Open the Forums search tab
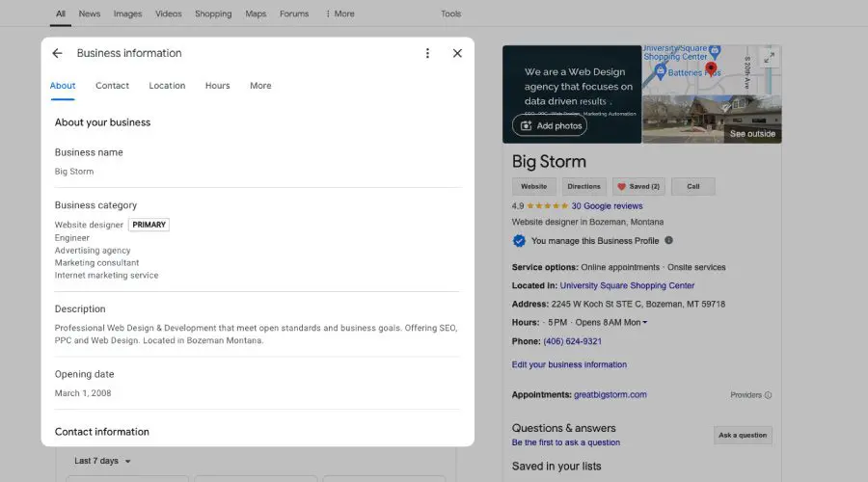The height and width of the screenshot is (482, 868). [x=294, y=13]
